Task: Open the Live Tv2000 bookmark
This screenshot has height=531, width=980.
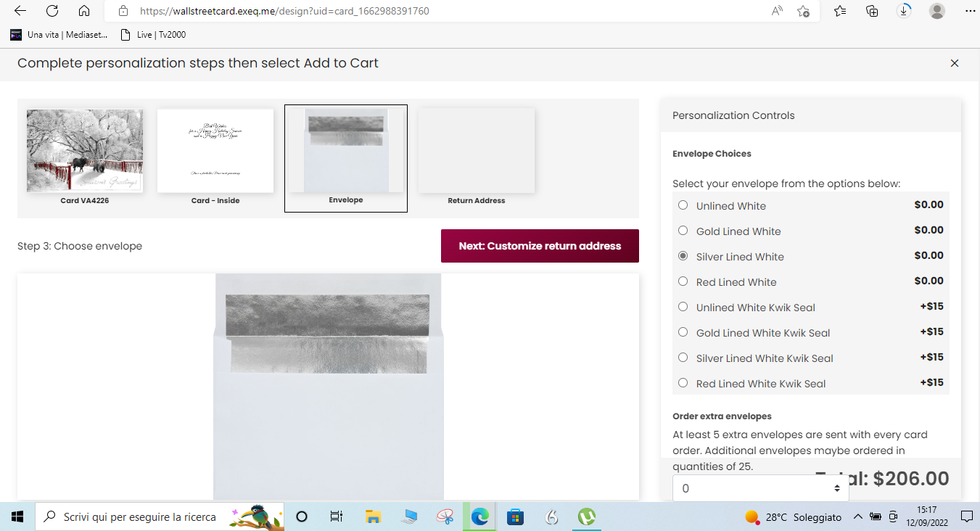Action: click(x=153, y=34)
